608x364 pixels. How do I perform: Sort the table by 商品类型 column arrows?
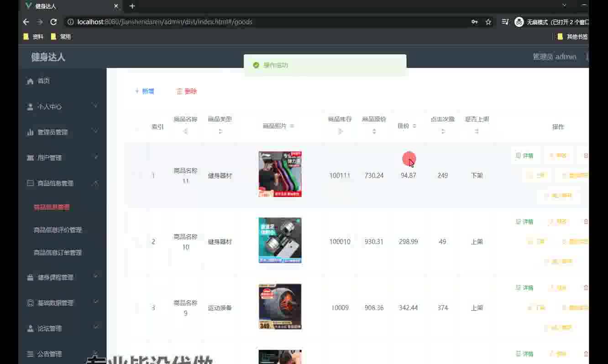(220, 131)
